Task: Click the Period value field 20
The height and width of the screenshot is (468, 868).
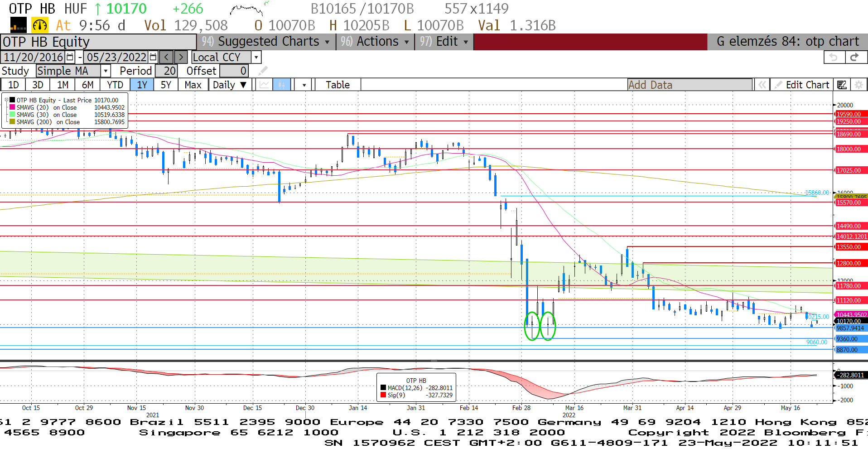Action: [x=166, y=71]
